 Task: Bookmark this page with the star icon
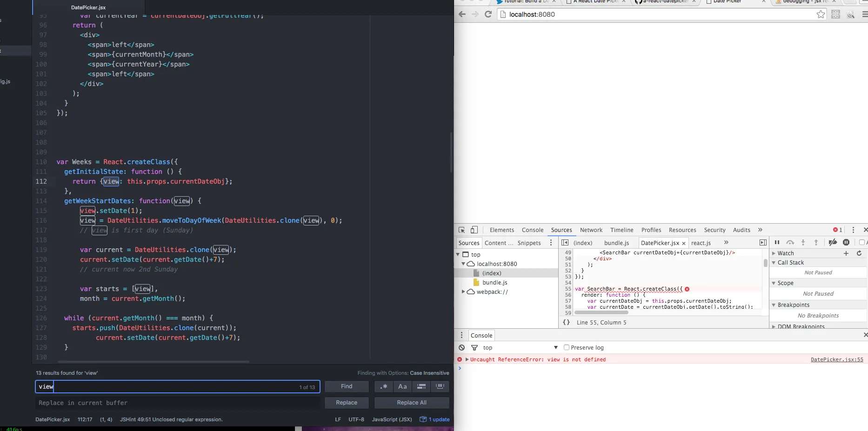pos(821,14)
